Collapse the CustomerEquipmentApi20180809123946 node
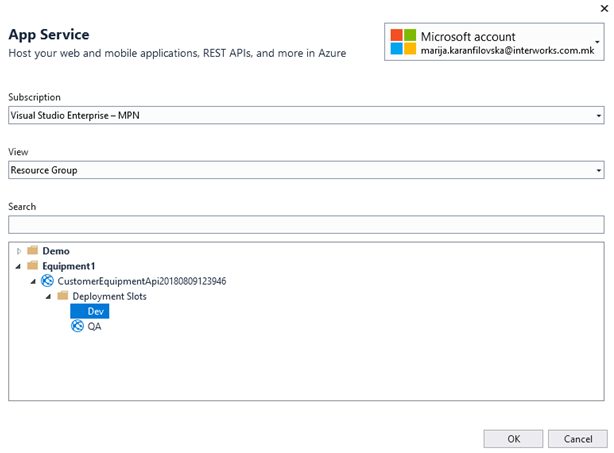Image resolution: width=614 pixels, height=453 pixels. coord(33,281)
